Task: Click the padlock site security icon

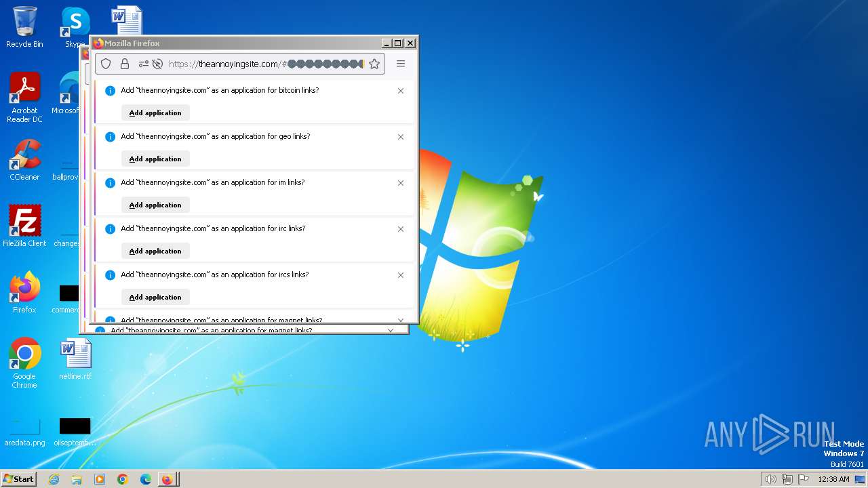Action: point(125,64)
